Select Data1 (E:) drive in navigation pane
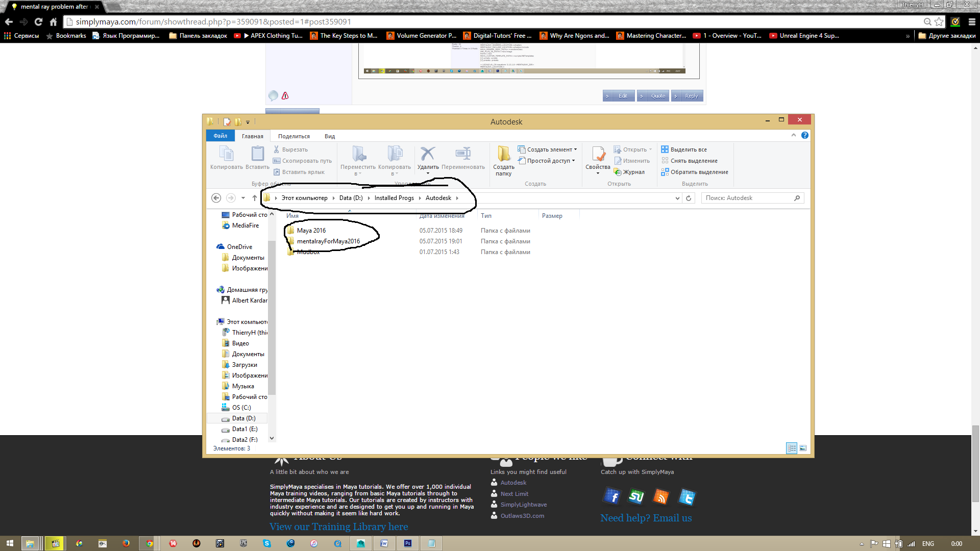 coord(244,429)
